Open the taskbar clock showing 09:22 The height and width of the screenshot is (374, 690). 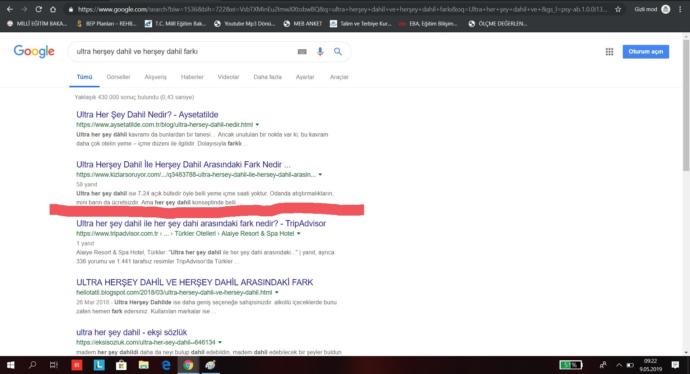point(650,365)
